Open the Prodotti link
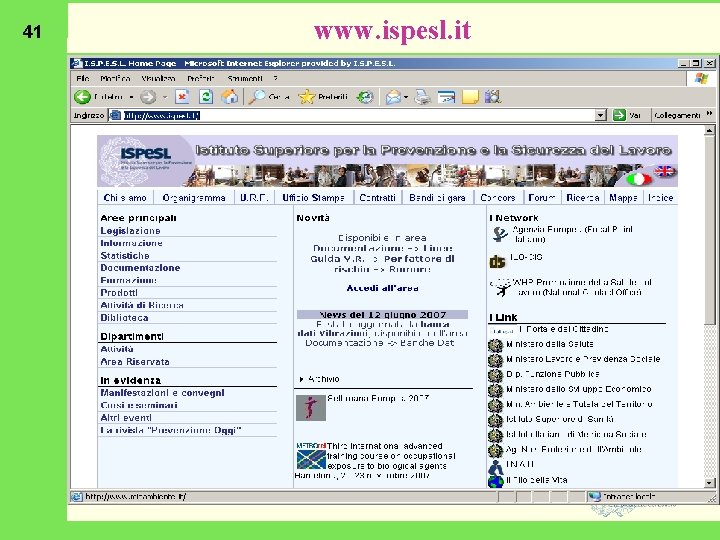This screenshot has width=720, height=540. (119, 293)
